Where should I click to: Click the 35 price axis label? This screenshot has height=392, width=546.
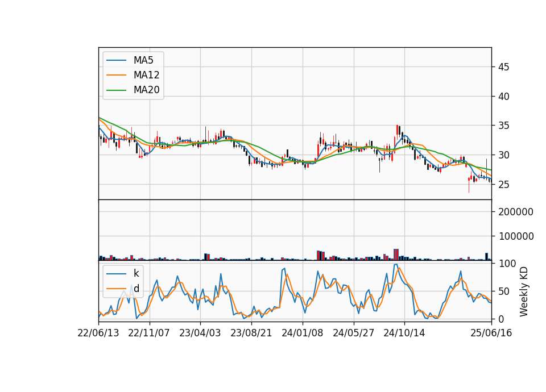[x=503, y=126]
